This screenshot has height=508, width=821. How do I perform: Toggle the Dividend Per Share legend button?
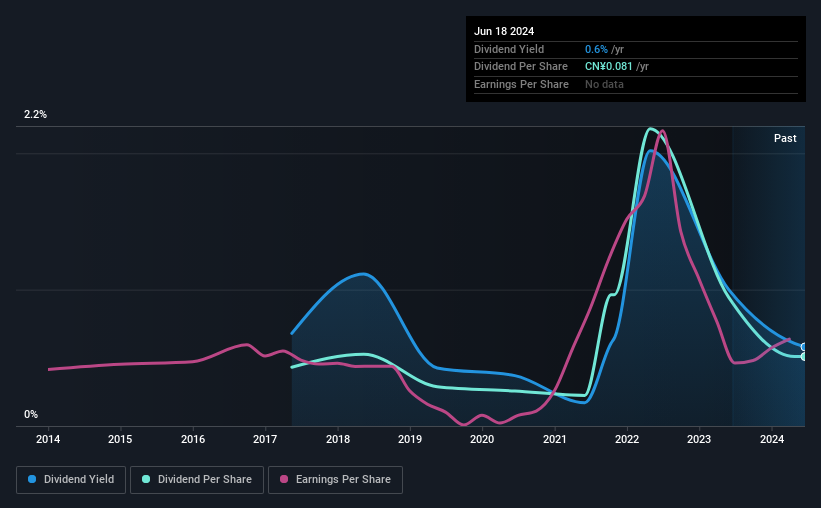point(197,479)
